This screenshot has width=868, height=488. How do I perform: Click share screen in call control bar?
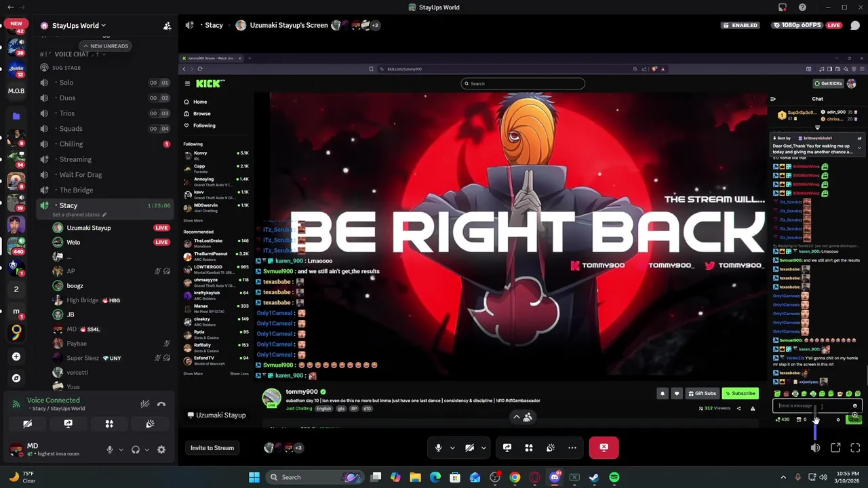[507, 447]
